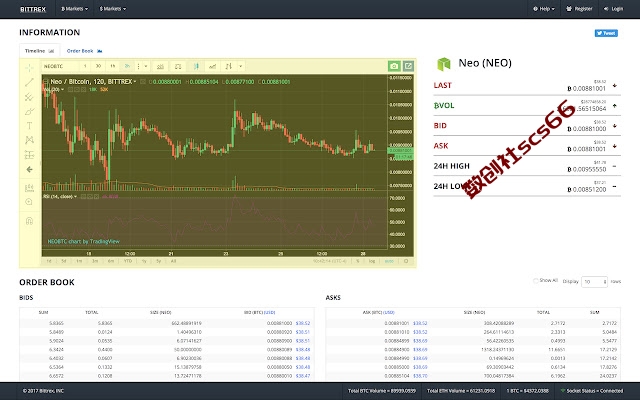Set chart range to YTD
Image resolution: width=640 pixels, height=400 pixels.
pyautogui.click(x=128, y=261)
